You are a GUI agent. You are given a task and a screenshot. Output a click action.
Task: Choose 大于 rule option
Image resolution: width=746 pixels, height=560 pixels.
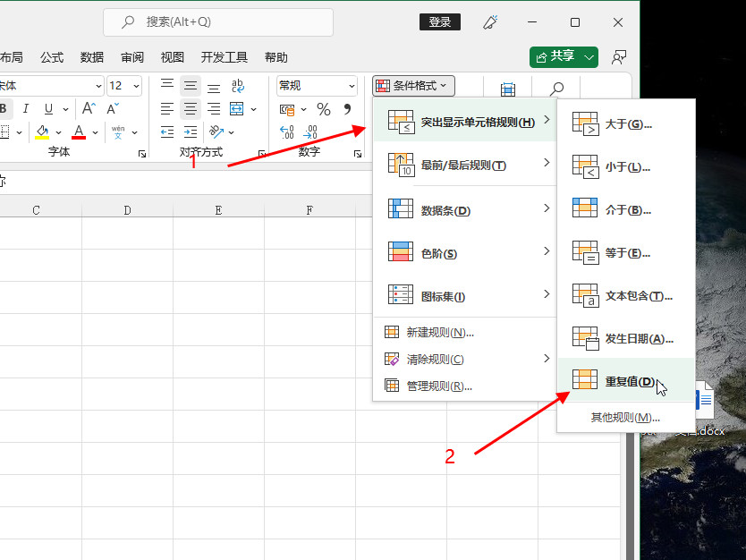626,123
